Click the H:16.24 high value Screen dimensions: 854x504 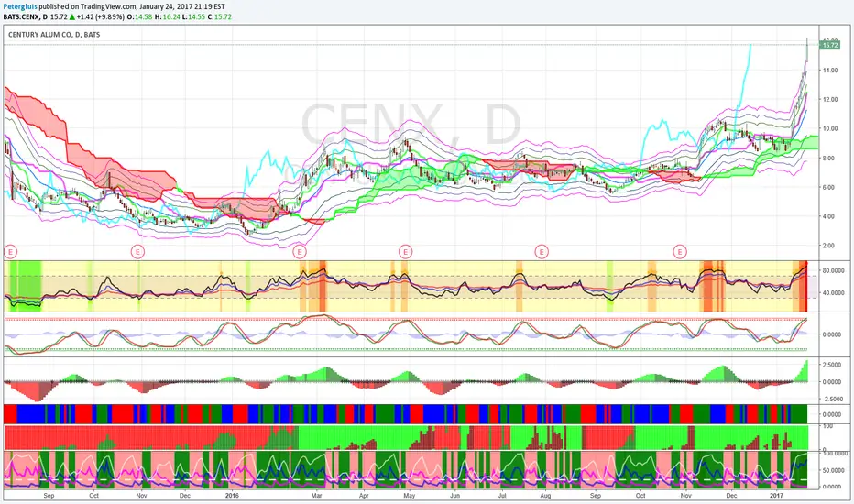click(167, 16)
